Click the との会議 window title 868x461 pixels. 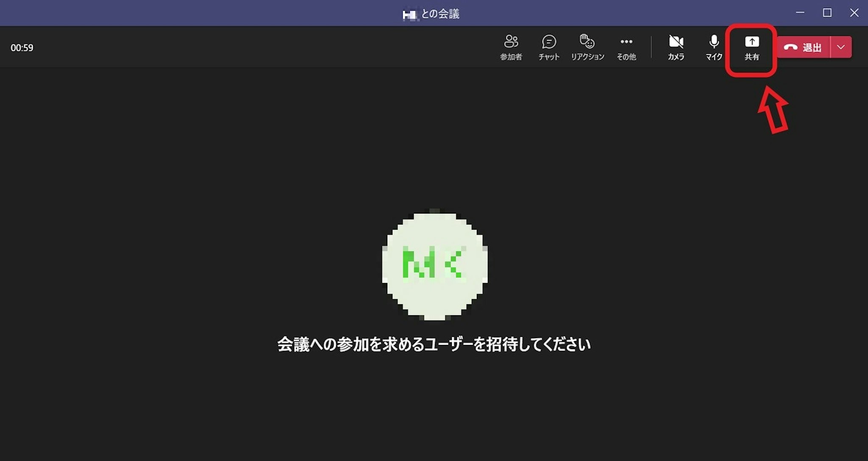[440, 14]
